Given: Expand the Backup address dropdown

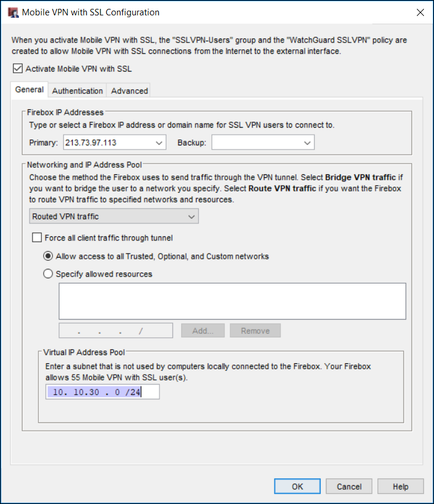Looking at the screenshot, I should pyautogui.click(x=307, y=142).
